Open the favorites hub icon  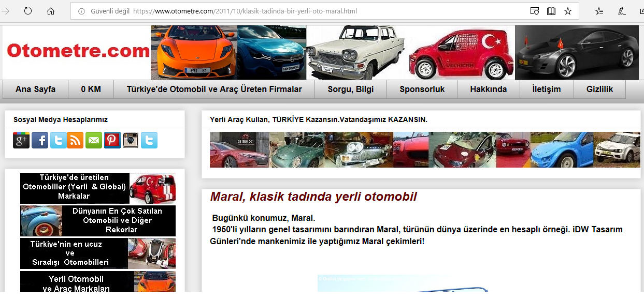point(599,11)
